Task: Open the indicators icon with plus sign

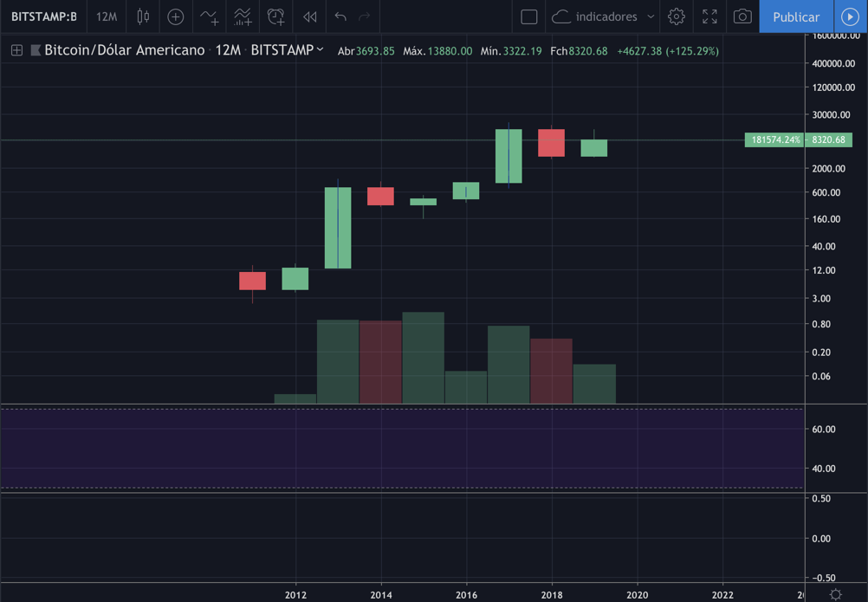Action: [x=210, y=16]
